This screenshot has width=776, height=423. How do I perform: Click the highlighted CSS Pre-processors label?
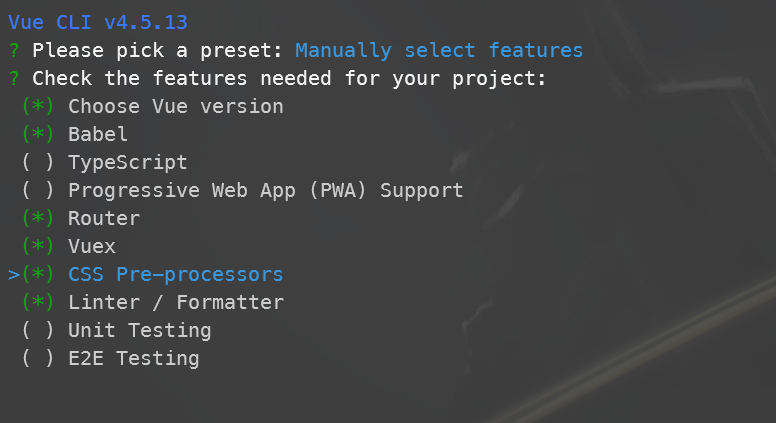pyautogui.click(x=175, y=274)
